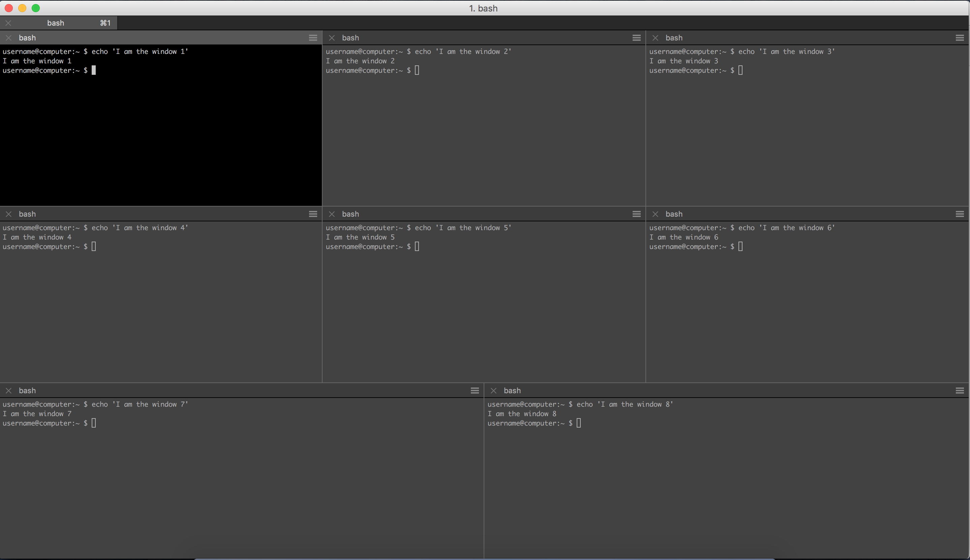Close the bash tab in the tab bar
This screenshot has width=970, height=560.
(8, 23)
